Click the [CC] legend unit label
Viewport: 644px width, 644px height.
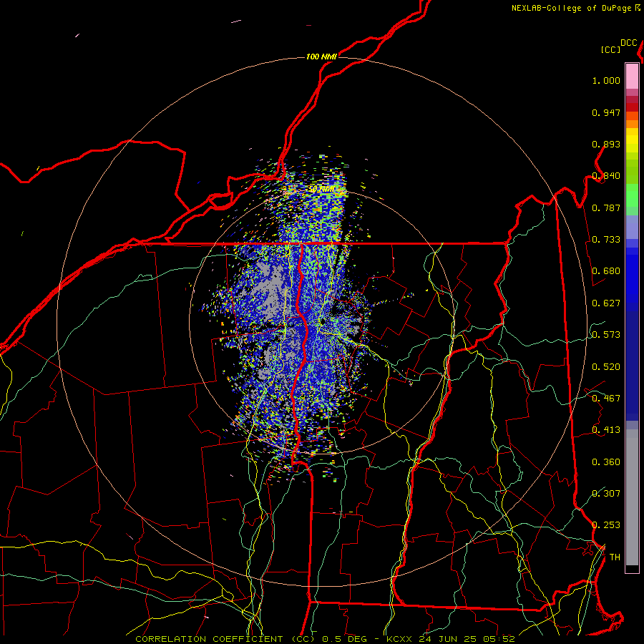(611, 49)
